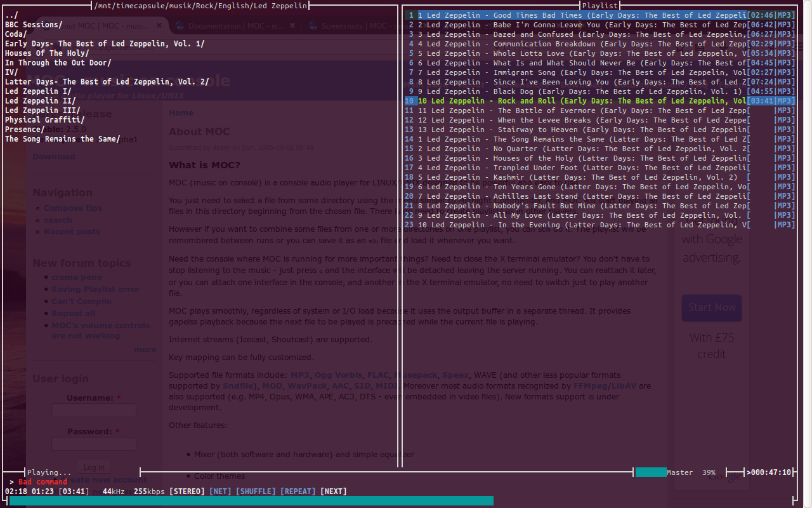Toggle [REPEAT] playback mode
This screenshot has height=508, width=812.
pyautogui.click(x=298, y=491)
